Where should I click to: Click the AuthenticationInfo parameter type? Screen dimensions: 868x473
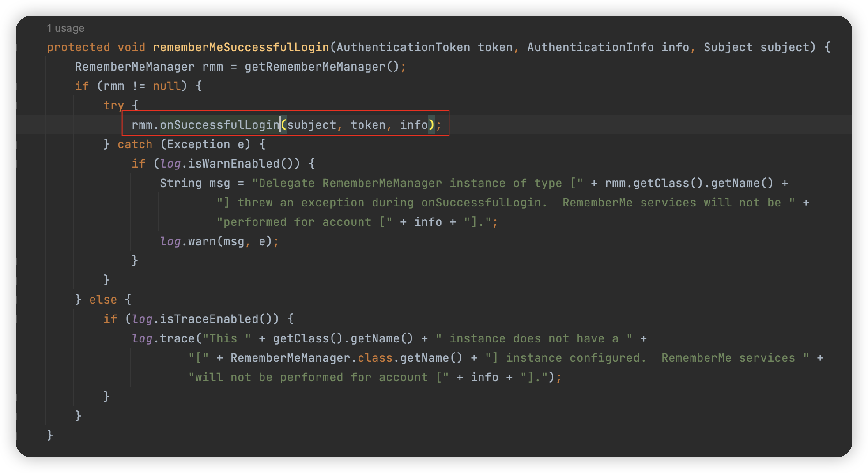click(x=590, y=47)
